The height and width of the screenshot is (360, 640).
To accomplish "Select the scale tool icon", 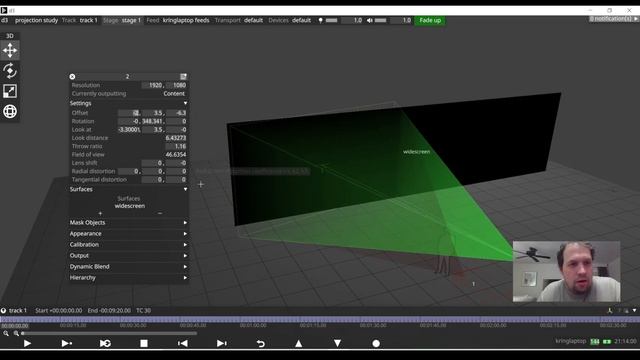I will [x=10, y=91].
